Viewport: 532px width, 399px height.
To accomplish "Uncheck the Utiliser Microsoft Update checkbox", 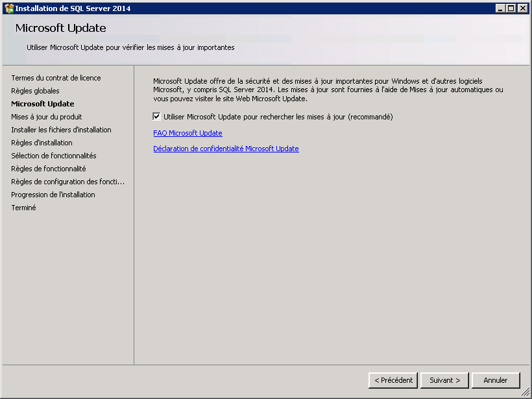I will coord(156,117).
